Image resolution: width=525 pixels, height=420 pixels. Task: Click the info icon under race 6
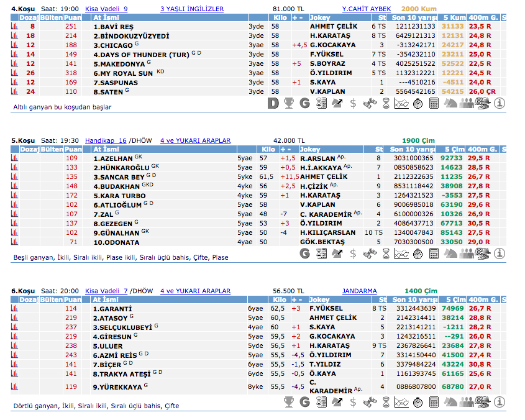click(498, 403)
